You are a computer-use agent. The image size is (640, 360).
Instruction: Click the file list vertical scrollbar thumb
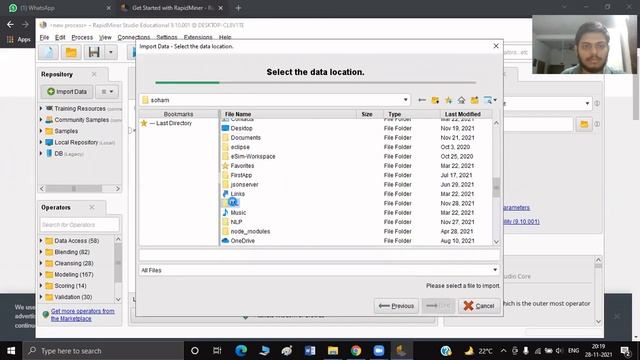click(496, 188)
